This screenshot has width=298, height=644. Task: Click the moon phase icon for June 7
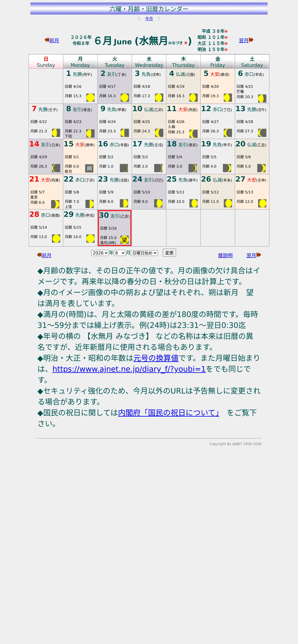56,133
